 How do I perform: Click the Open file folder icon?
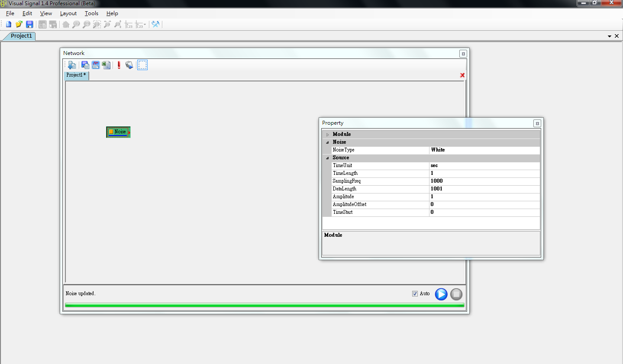19,24
